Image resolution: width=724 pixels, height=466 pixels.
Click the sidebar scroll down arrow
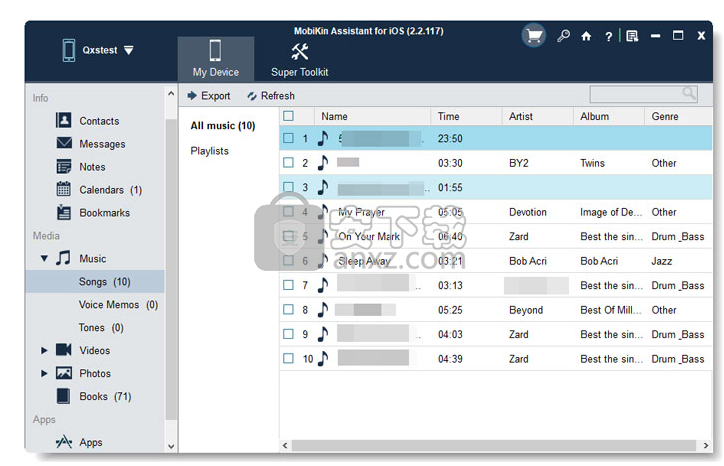(171, 446)
